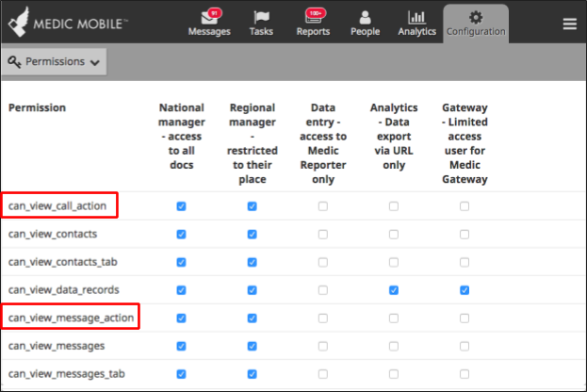Open the hamburger menu icon
This screenshot has width=587, height=392.
pos(570,24)
